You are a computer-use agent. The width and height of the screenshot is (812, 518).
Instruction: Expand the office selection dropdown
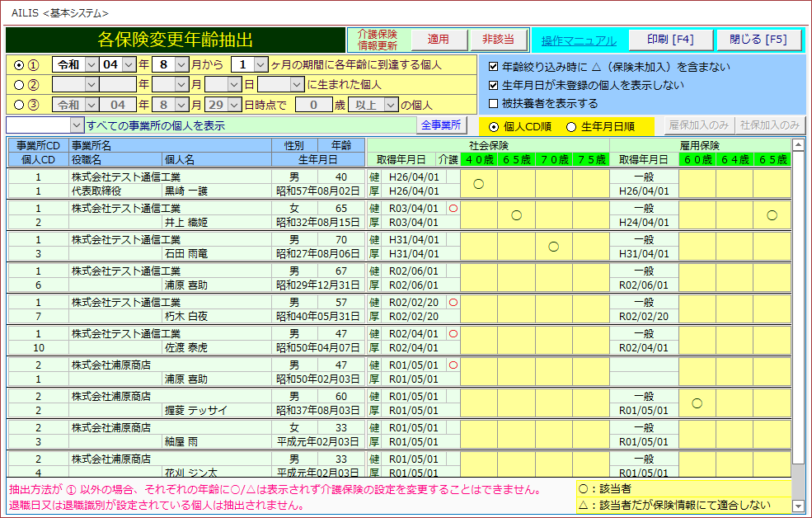(x=77, y=125)
